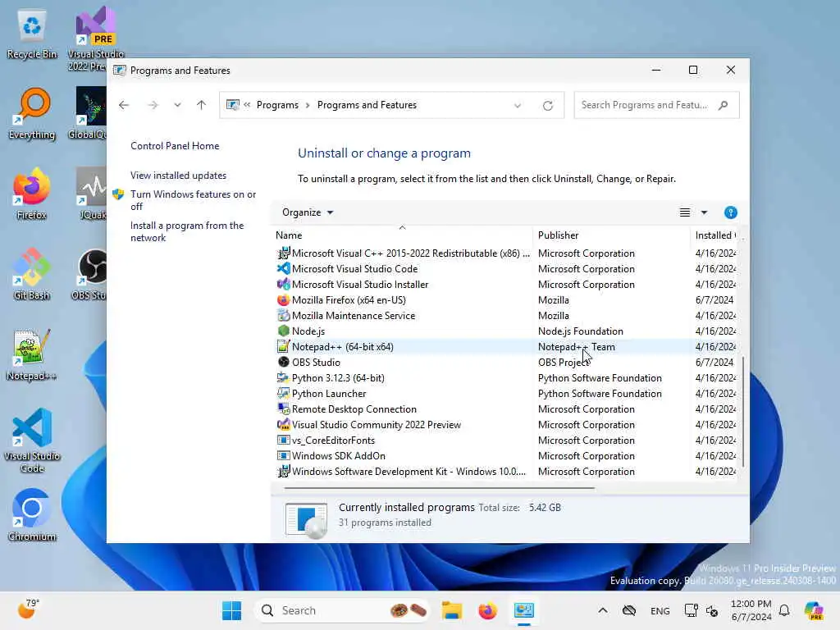840x630 pixels.
Task: Select Microsoft Visual Studio Installer row
Action: click(505, 285)
